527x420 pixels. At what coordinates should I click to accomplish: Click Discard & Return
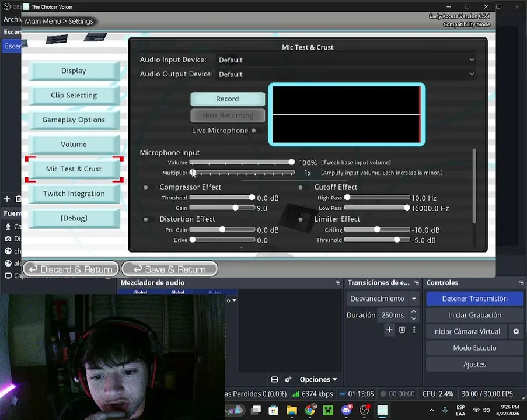click(71, 269)
